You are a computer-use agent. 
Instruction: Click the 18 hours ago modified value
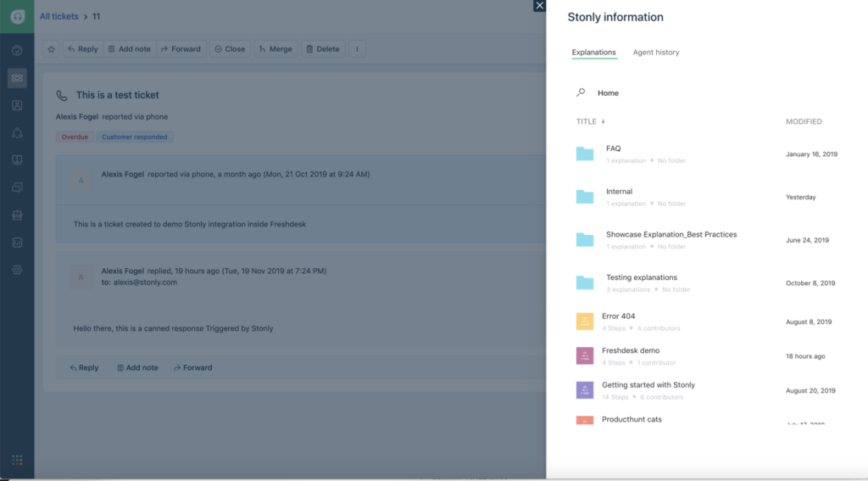(x=805, y=356)
